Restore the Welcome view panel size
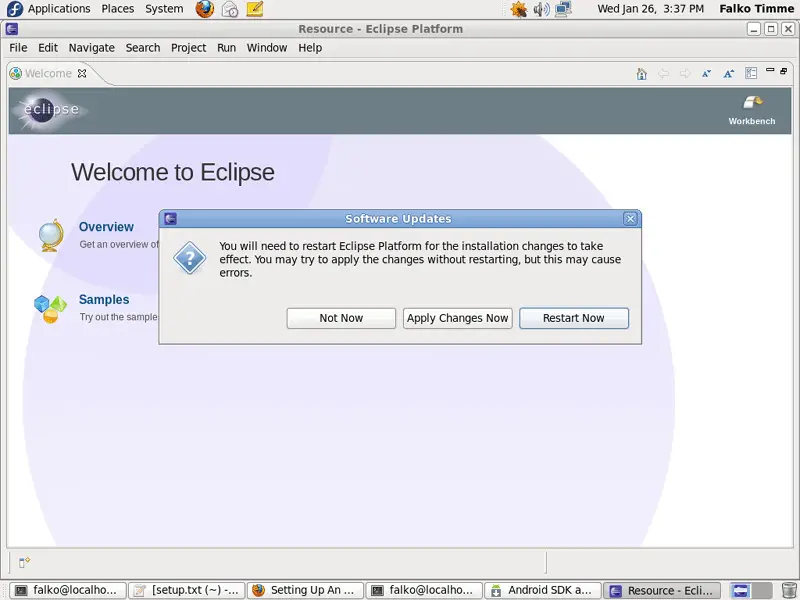Screen dimensions: 800x600 (x=784, y=71)
